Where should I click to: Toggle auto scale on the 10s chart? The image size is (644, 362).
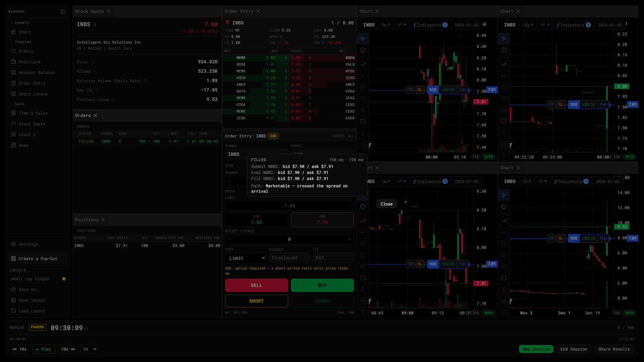coord(630,157)
